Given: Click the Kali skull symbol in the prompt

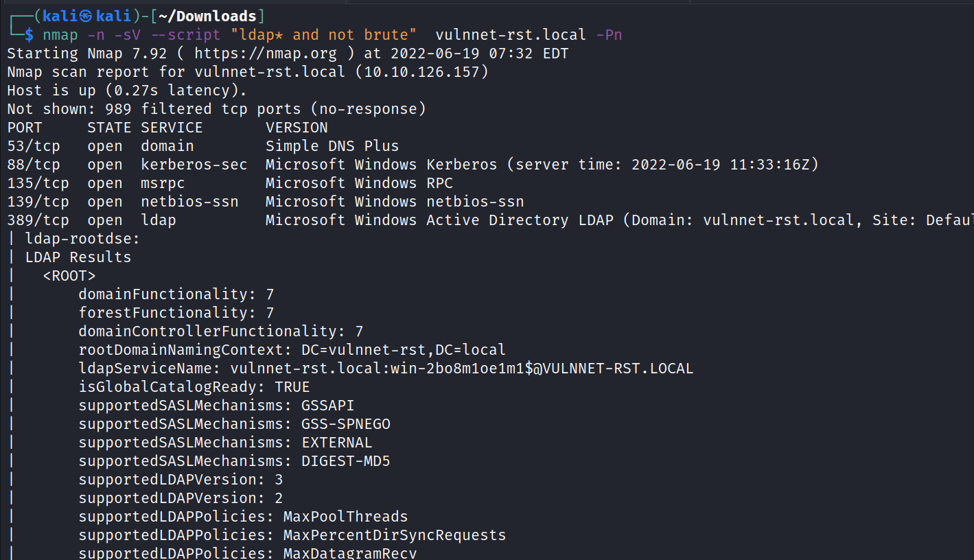Looking at the screenshot, I should click(x=85, y=16).
